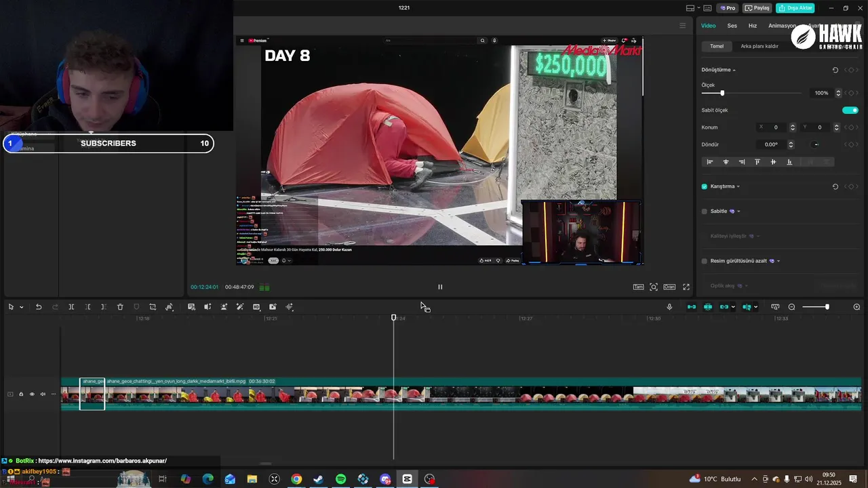The width and height of the screenshot is (868, 488).
Task: Click the Ölçek 100% value field
Action: pyautogui.click(x=821, y=93)
